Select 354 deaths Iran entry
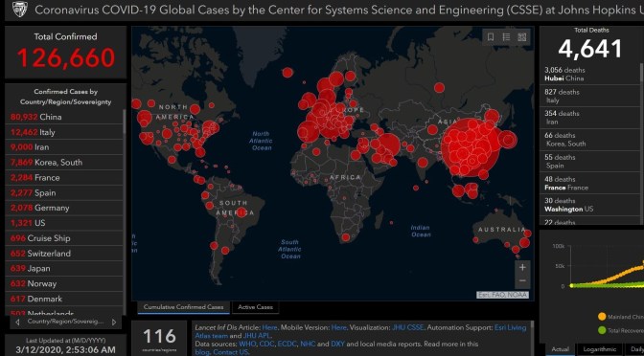The image size is (644, 356). click(589, 118)
